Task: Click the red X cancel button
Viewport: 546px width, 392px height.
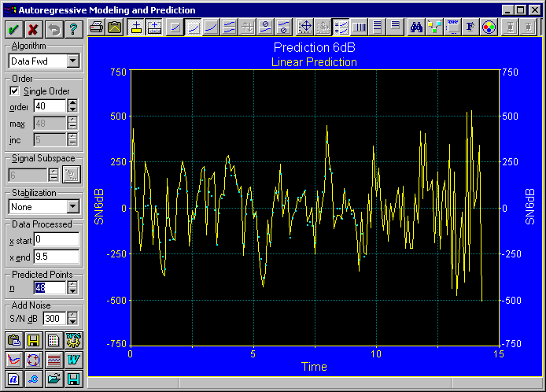Action: coord(33,29)
